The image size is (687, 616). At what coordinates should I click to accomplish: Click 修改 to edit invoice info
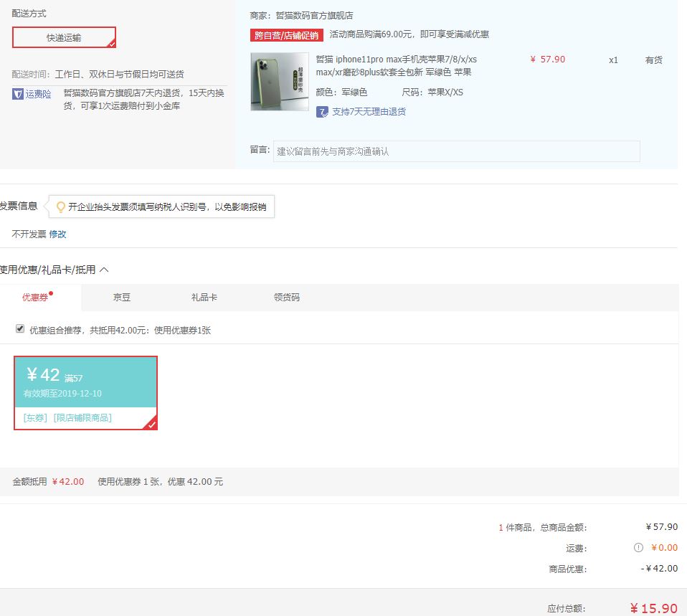pyautogui.click(x=57, y=234)
